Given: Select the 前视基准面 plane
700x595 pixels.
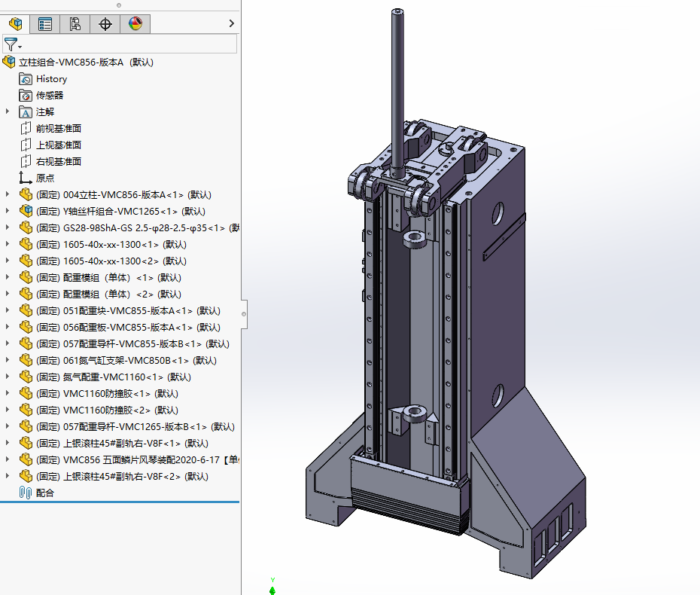Looking at the screenshot, I should tap(59, 129).
